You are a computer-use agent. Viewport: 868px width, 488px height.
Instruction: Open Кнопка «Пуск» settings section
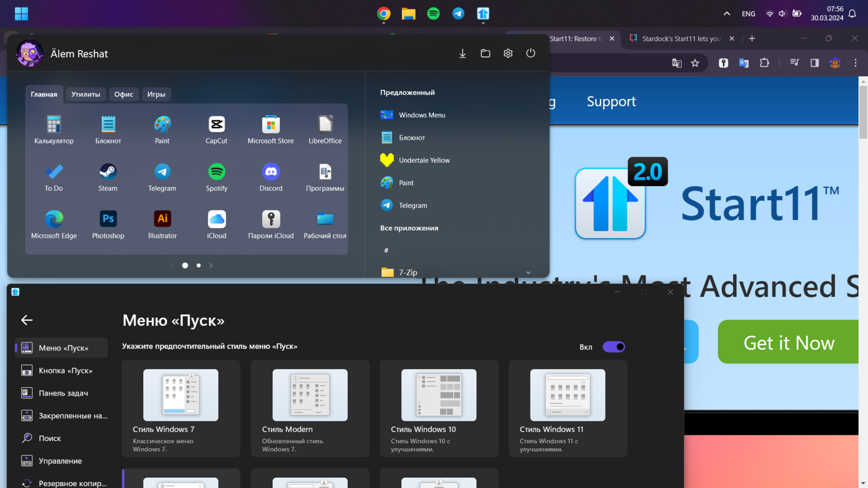[x=61, y=370]
